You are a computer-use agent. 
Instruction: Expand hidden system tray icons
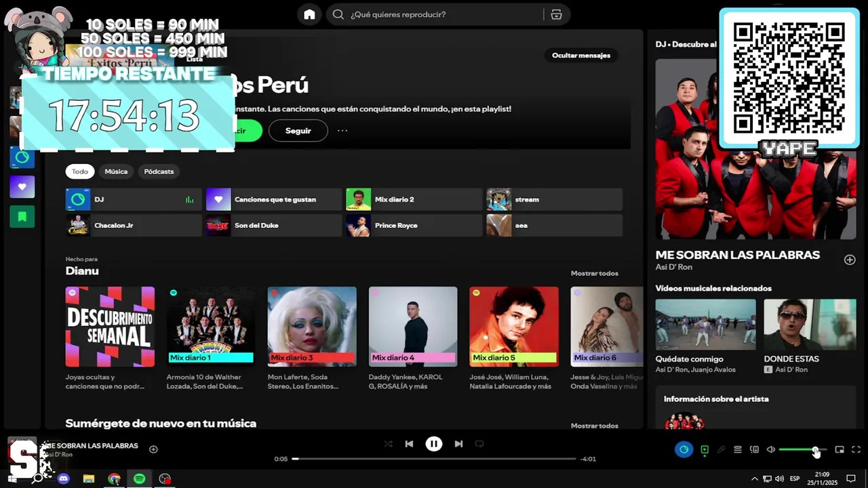(x=754, y=479)
